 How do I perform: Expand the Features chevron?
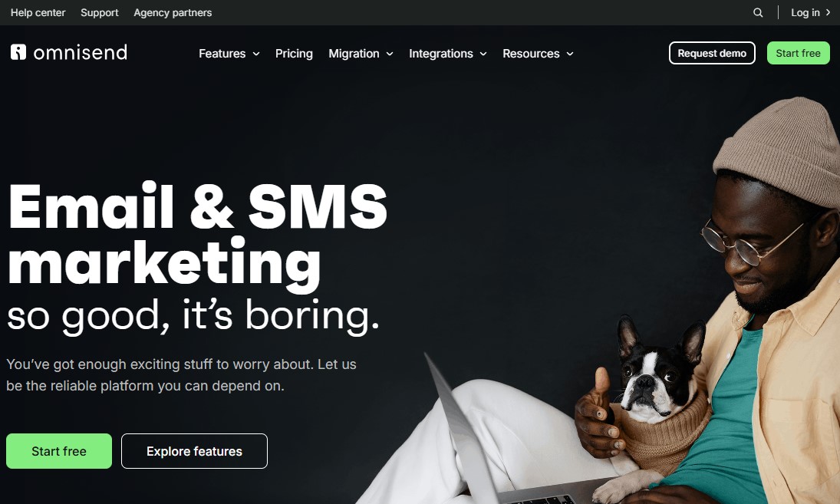point(256,54)
